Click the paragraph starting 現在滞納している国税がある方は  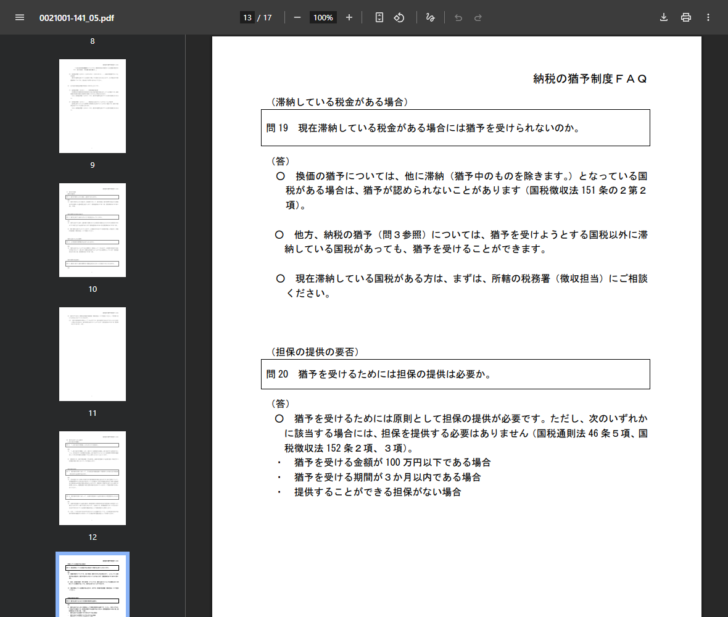tap(462, 286)
